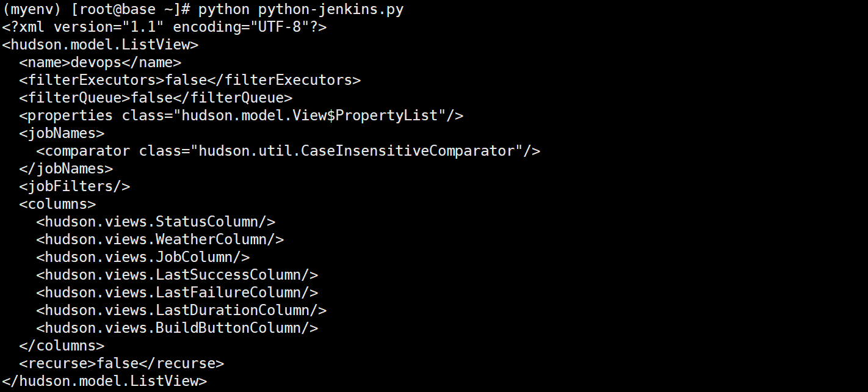Click the CaseInsensitiveComparator comparator line
This screenshot has height=392, width=868.
point(288,151)
